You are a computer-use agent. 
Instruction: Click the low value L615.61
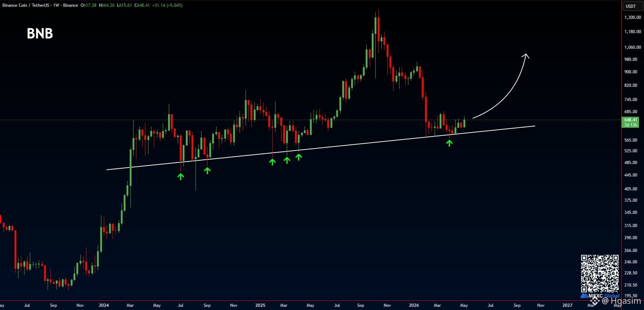point(124,5)
